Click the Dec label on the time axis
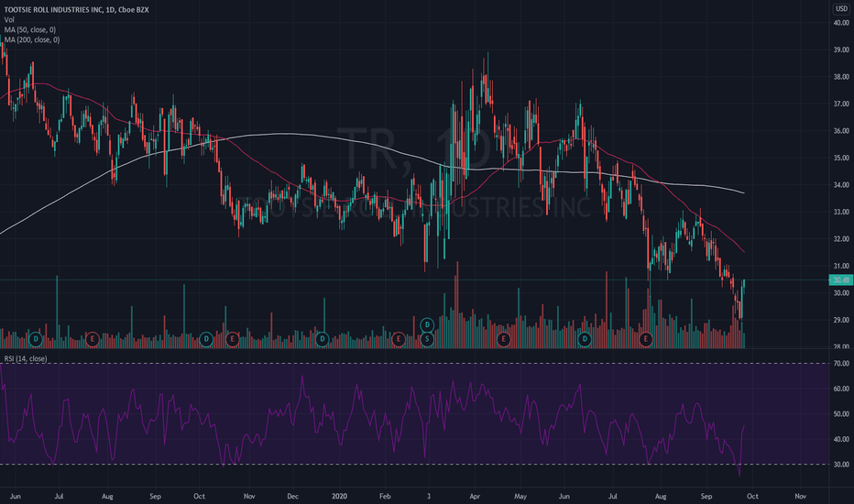 coord(292,497)
